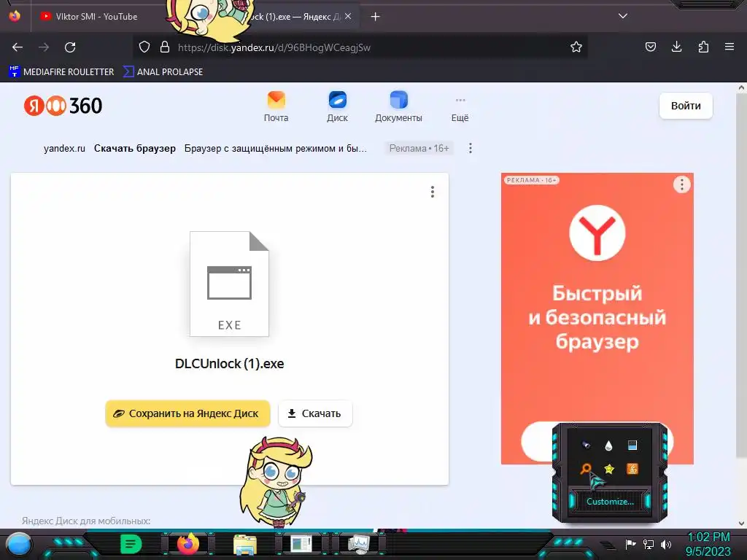The height and width of the screenshot is (560, 747).
Task: Click Customize... in the tray popup
Action: (x=610, y=502)
